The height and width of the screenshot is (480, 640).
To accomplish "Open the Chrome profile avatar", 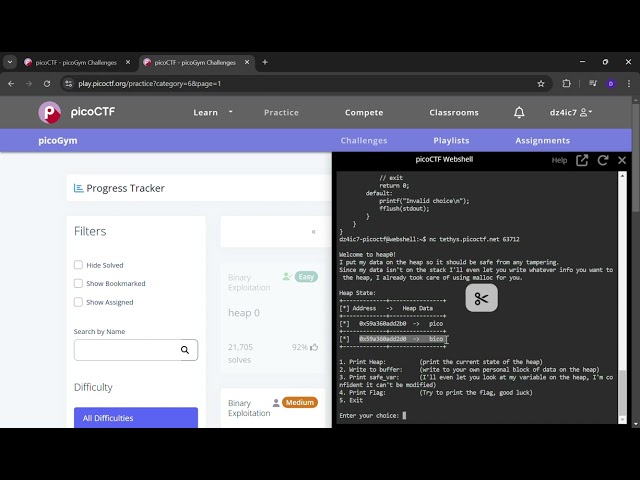I will [x=611, y=84].
